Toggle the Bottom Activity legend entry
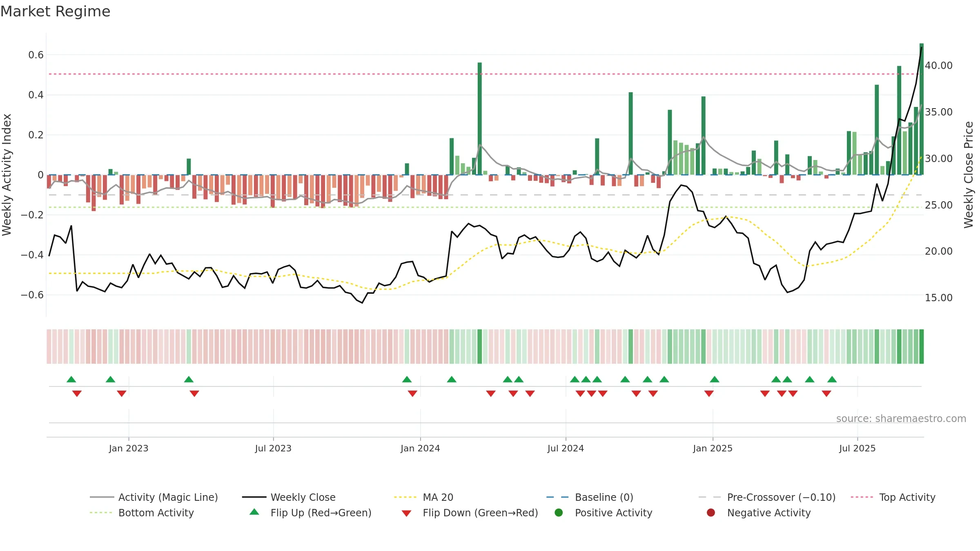Viewport: 980px width, 551px height. pyautogui.click(x=142, y=513)
